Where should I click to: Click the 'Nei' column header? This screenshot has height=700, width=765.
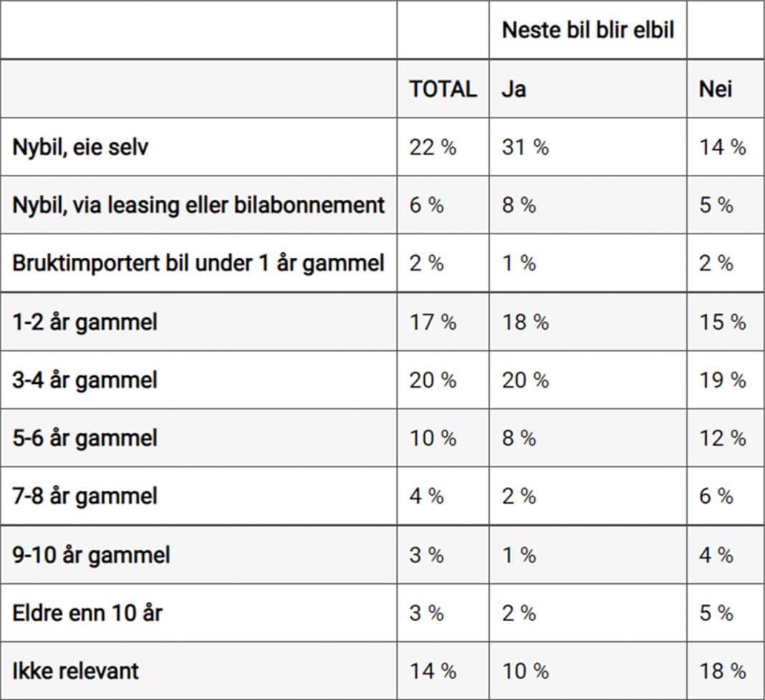click(716, 90)
